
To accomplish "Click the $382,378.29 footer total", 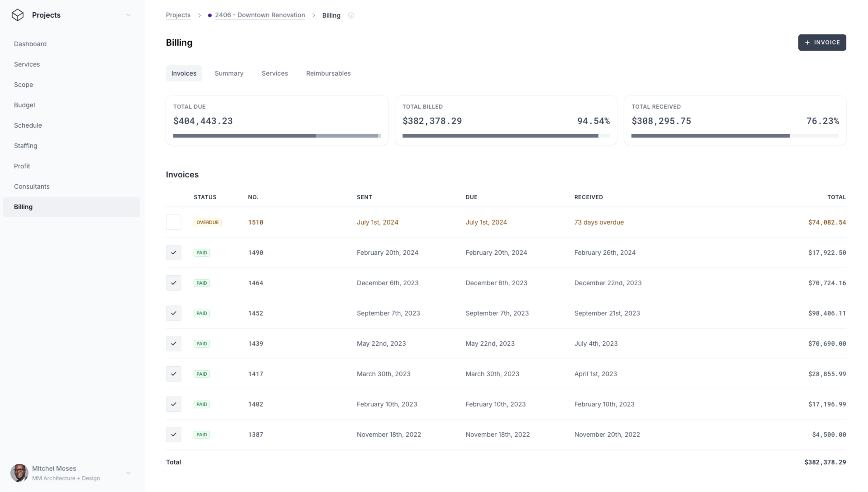I will (x=825, y=462).
